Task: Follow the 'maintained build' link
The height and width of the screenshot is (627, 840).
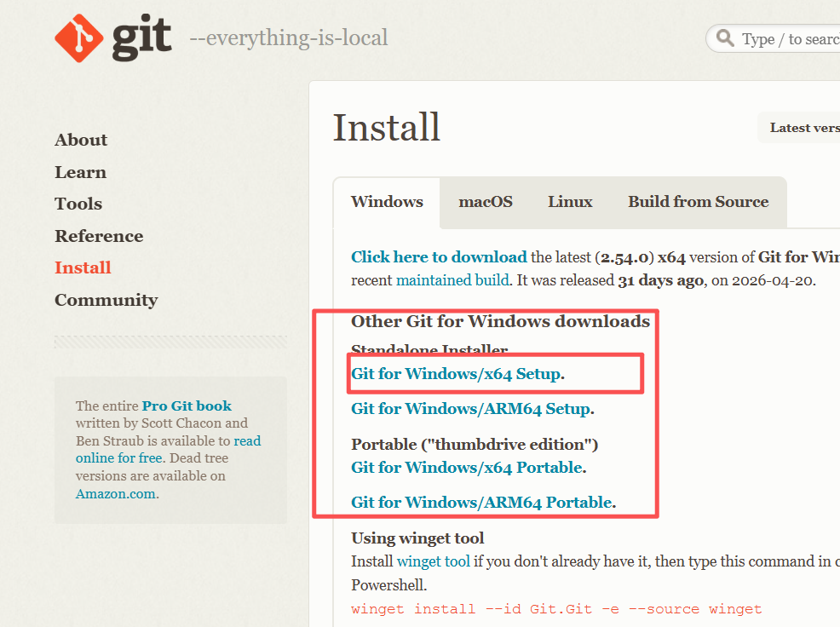Action: click(x=452, y=280)
